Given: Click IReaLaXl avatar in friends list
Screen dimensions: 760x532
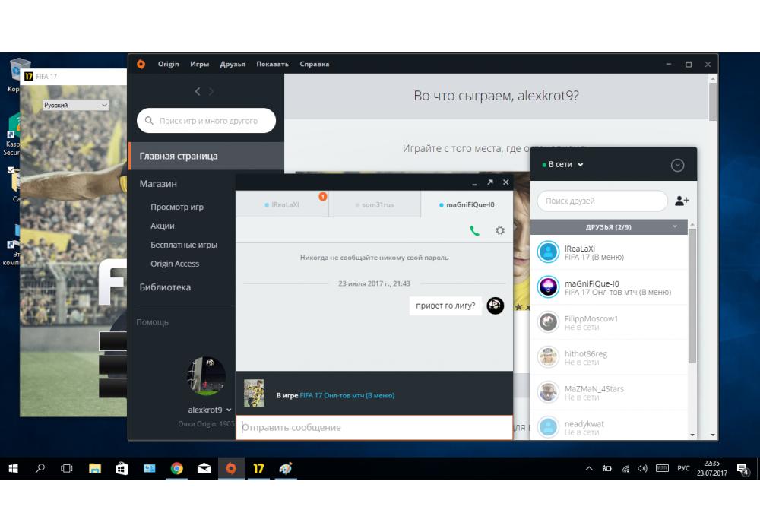Looking at the screenshot, I should coord(548,252).
